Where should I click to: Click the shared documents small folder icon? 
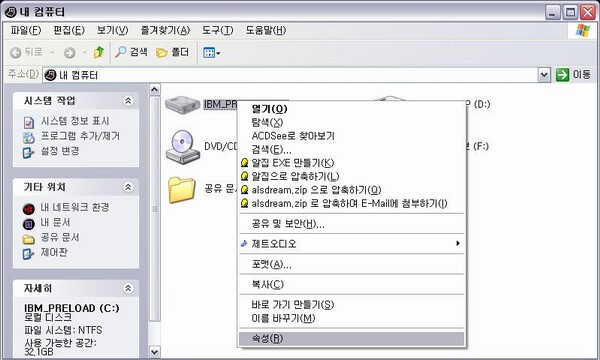tap(29, 239)
